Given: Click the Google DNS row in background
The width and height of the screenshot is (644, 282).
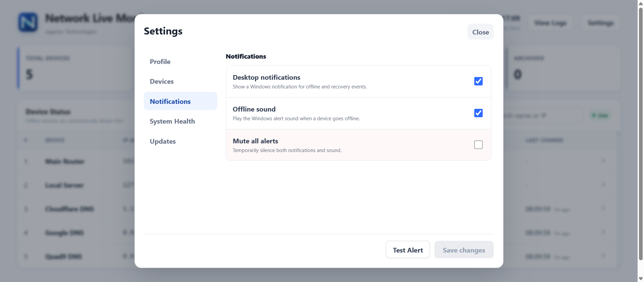Looking at the screenshot, I should pos(76,233).
